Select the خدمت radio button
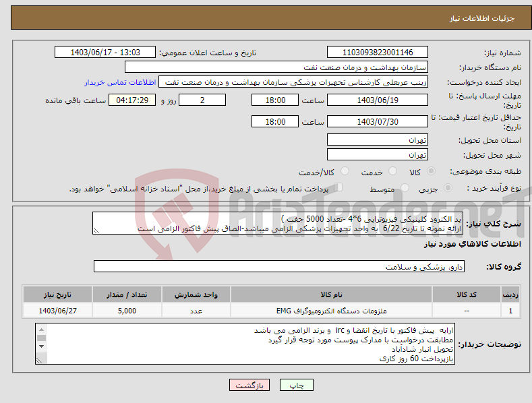This screenshot has height=403, width=532. [x=392, y=171]
